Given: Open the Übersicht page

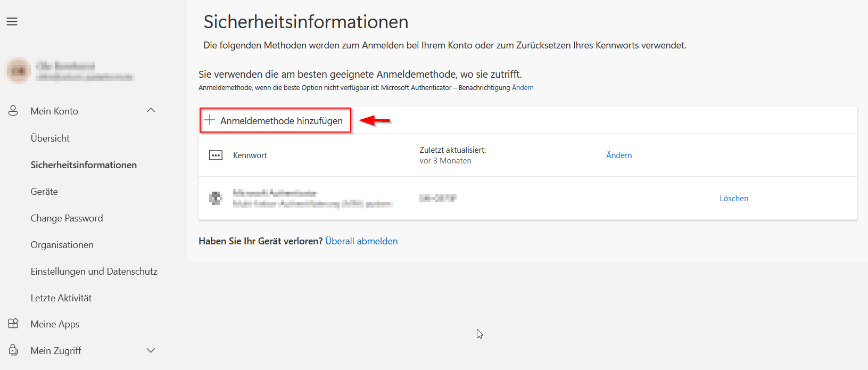Looking at the screenshot, I should click(x=50, y=138).
